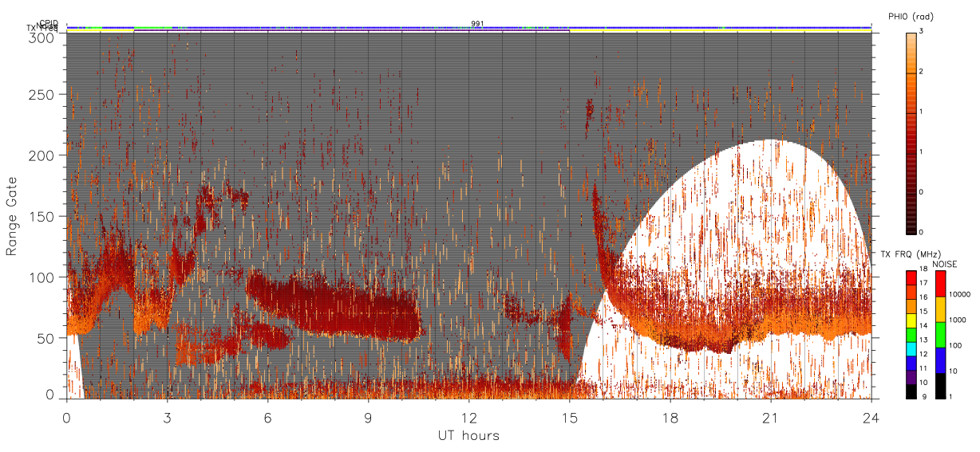980x452 pixels.
Task: Click the red NOISE swatch above 10000
Action: coord(940,284)
